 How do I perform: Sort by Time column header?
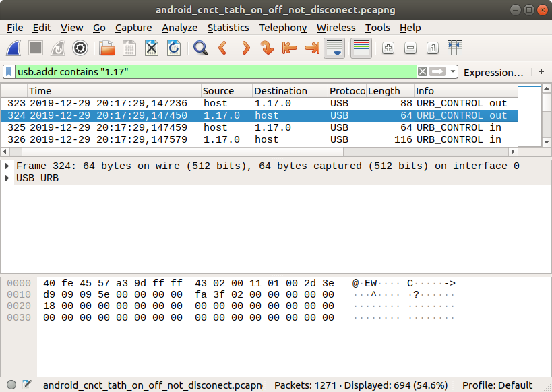coord(114,91)
